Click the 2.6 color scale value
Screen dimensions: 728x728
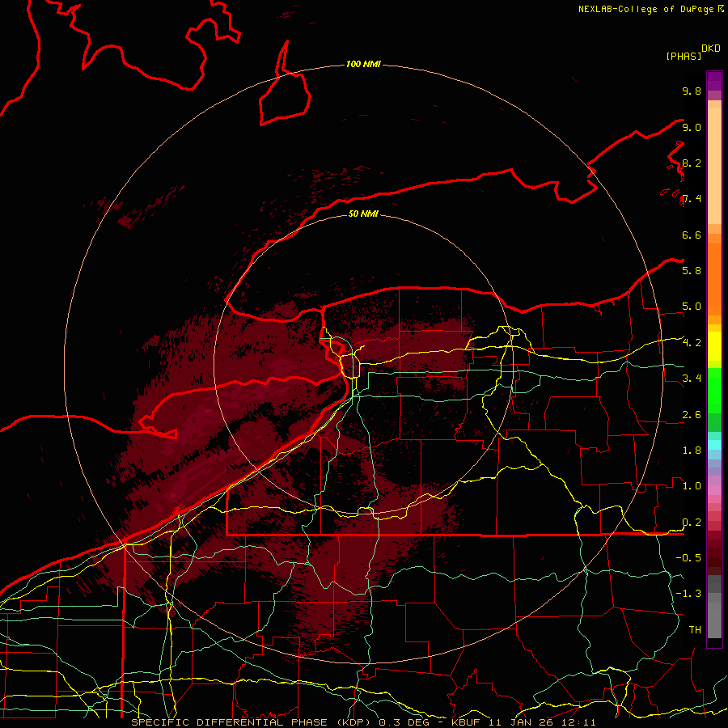(x=692, y=415)
